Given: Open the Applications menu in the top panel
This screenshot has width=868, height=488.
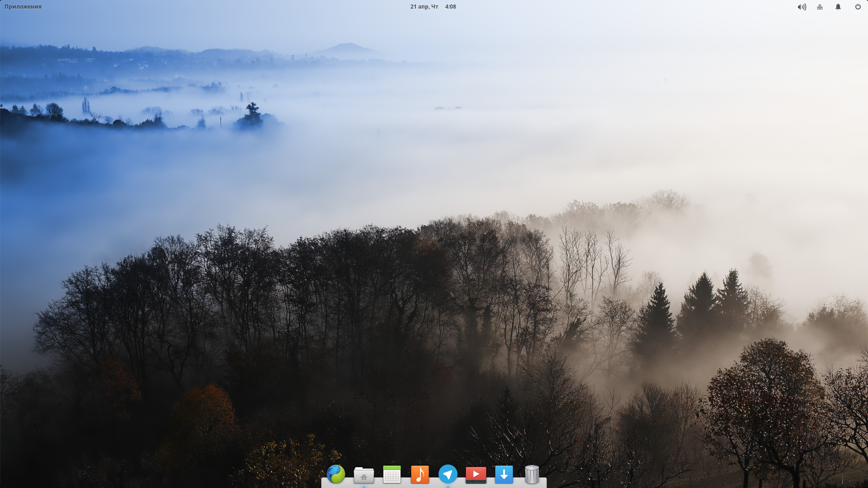Looking at the screenshot, I should pos(23,7).
